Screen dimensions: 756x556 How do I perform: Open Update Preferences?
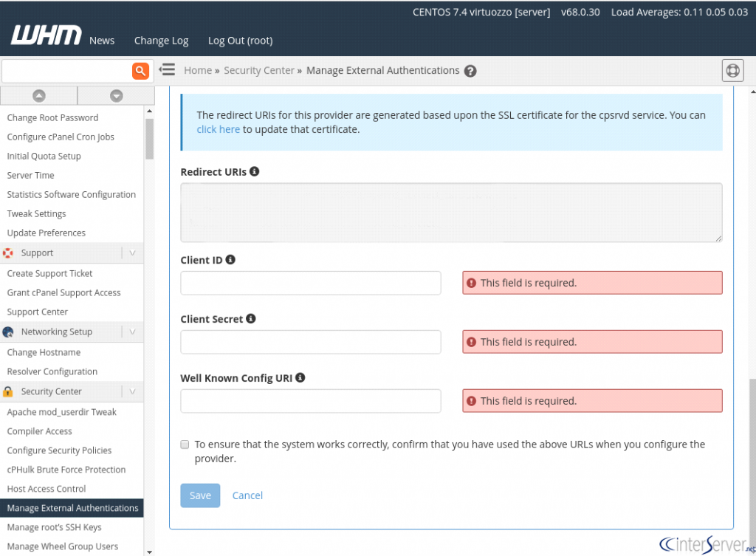pos(47,233)
